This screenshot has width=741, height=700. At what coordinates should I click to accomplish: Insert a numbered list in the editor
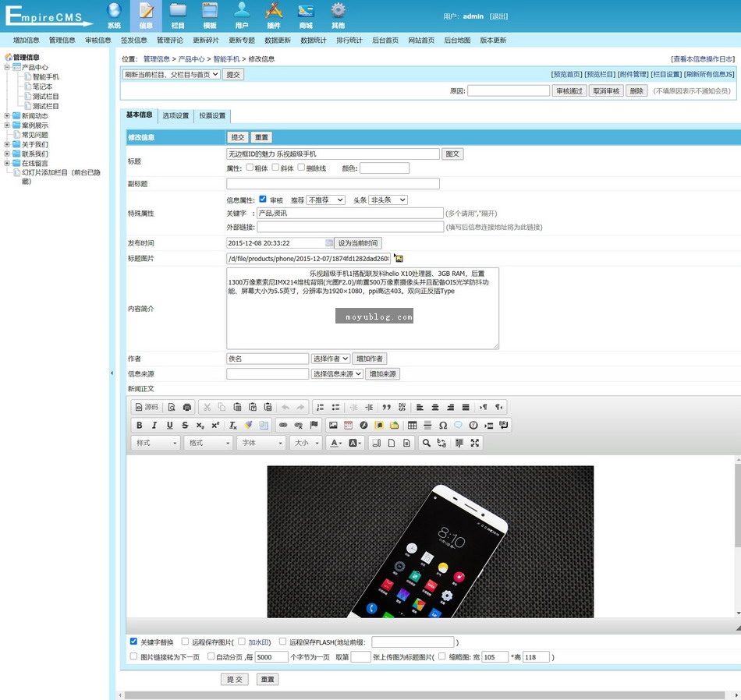pyautogui.click(x=320, y=407)
